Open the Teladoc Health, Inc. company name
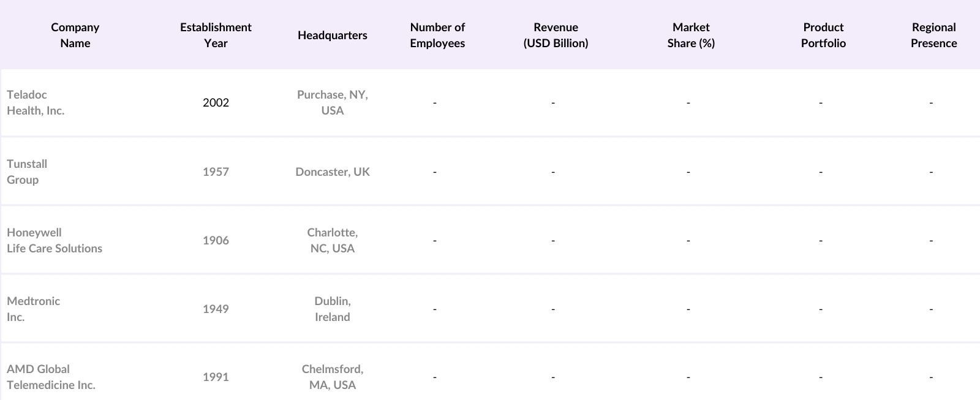Image resolution: width=980 pixels, height=400 pixels. pyautogui.click(x=36, y=102)
